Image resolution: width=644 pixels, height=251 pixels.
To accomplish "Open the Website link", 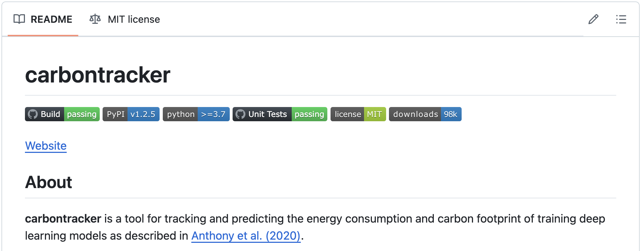I will (46, 146).
